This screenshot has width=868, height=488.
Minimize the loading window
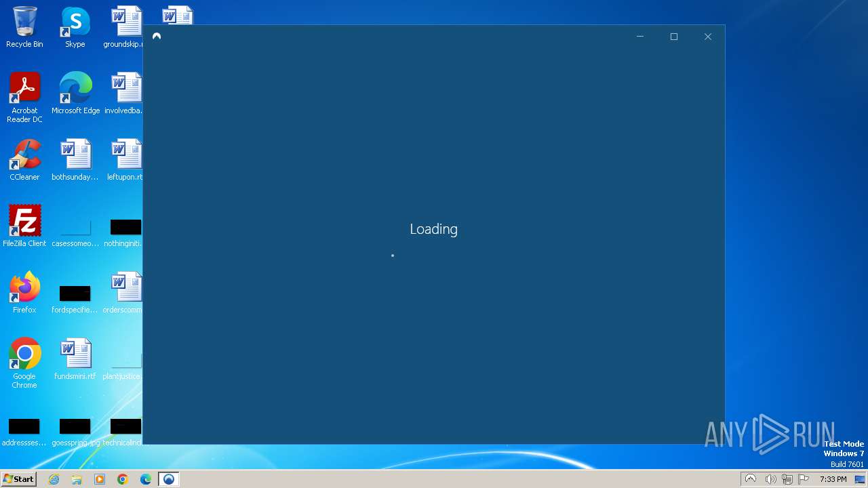tap(640, 37)
